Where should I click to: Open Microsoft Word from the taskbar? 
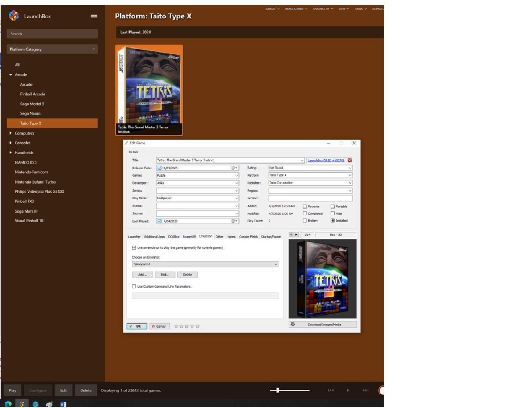(x=63, y=404)
